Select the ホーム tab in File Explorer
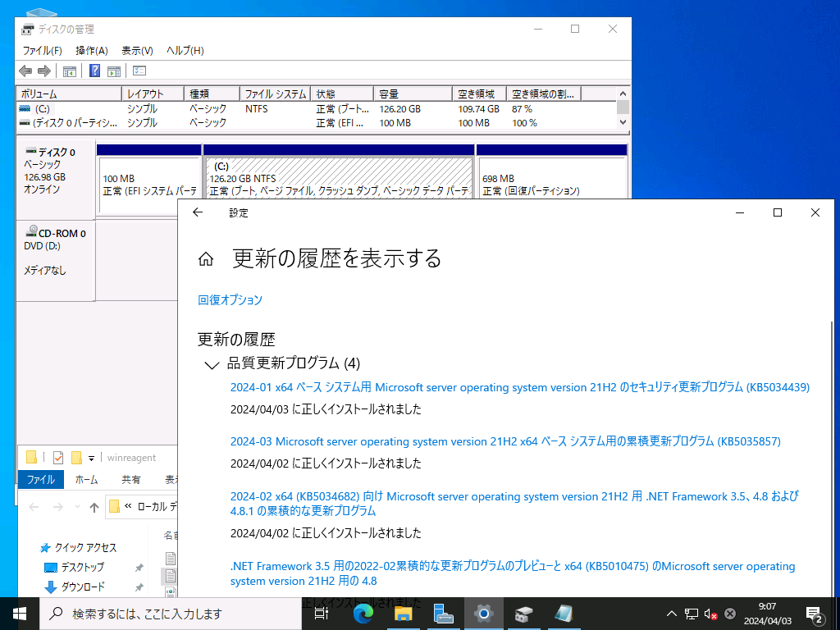This screenshot has height=630, width=840. (86, 480)
